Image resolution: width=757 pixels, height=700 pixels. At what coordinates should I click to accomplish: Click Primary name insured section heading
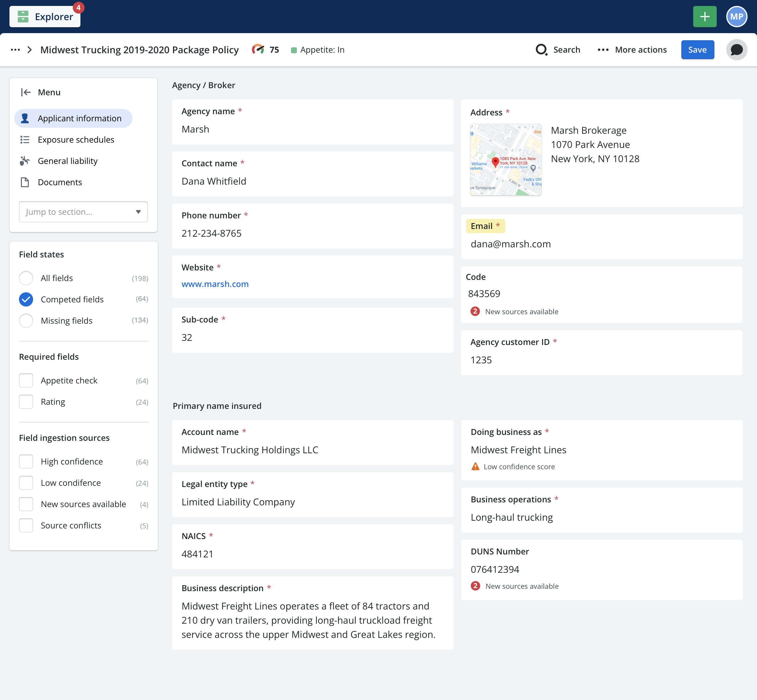pos(217,406)
